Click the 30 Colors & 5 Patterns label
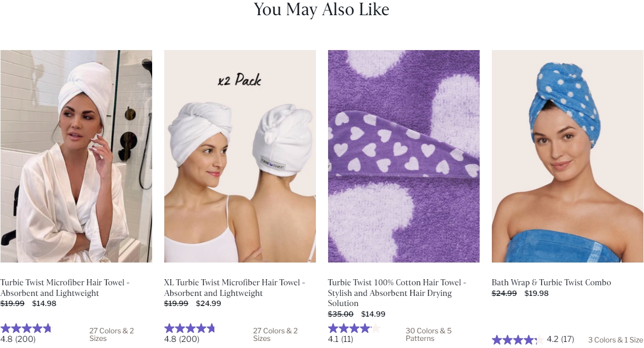This screenshot has height=348, width=644. (429, 335)
